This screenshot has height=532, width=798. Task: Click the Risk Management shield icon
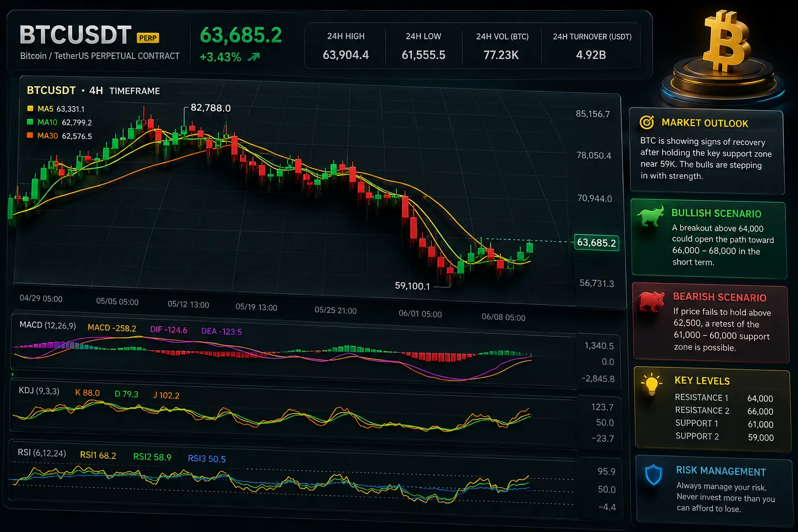(x=653, y=475)
